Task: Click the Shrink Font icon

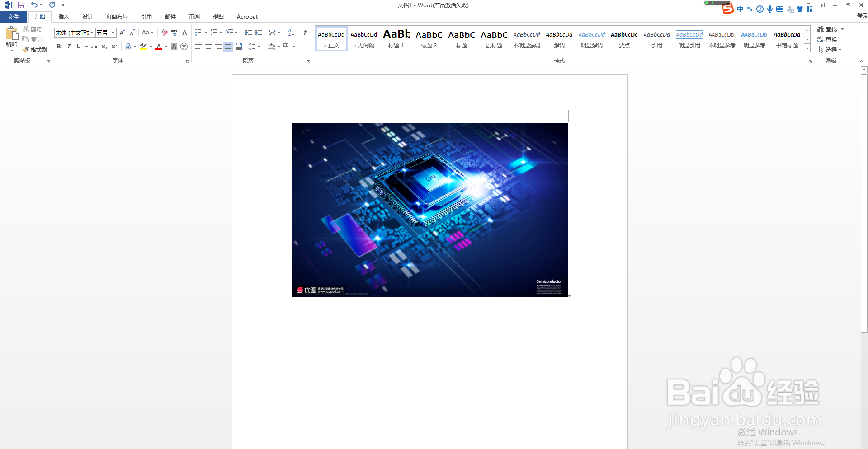Action: 132,33
